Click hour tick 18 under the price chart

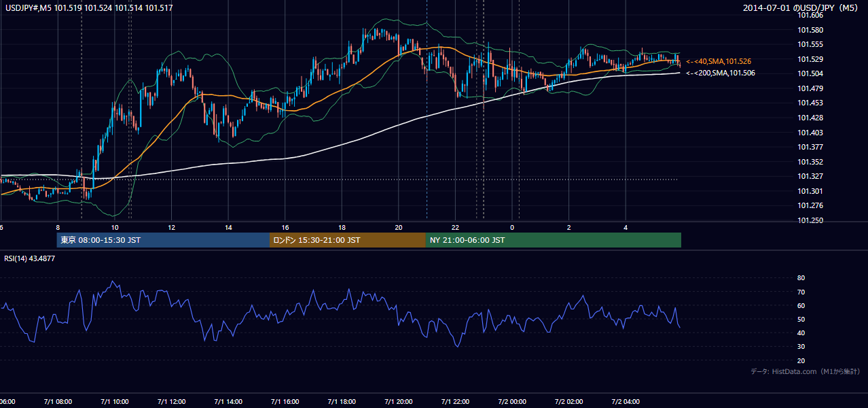point(342,227)
